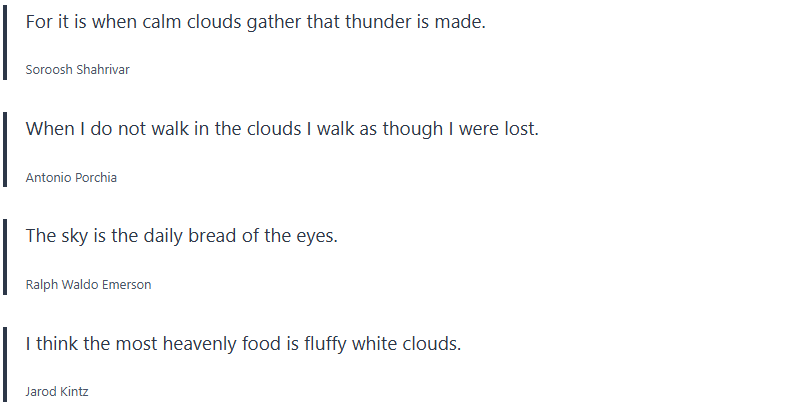
Task: Select the quote about fluffy white clouds
Action: click(243, 344)
